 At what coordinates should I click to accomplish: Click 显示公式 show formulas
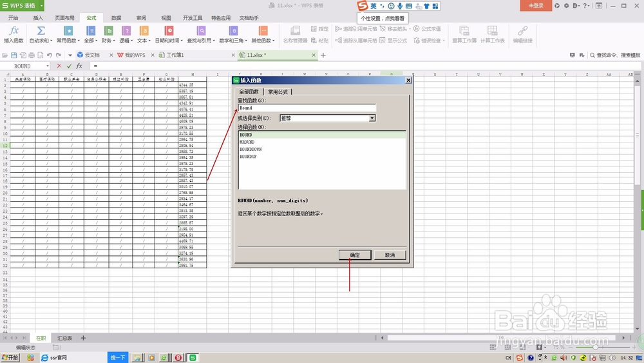tap(393, 40)
